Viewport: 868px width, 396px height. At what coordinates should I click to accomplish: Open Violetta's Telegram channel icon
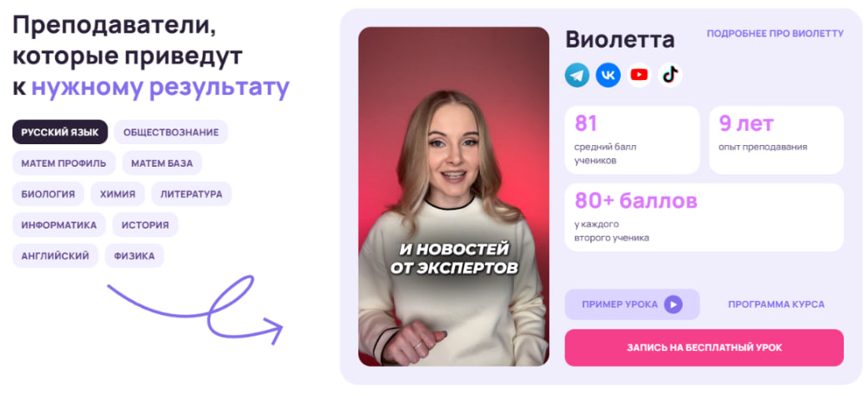(577, 75)
